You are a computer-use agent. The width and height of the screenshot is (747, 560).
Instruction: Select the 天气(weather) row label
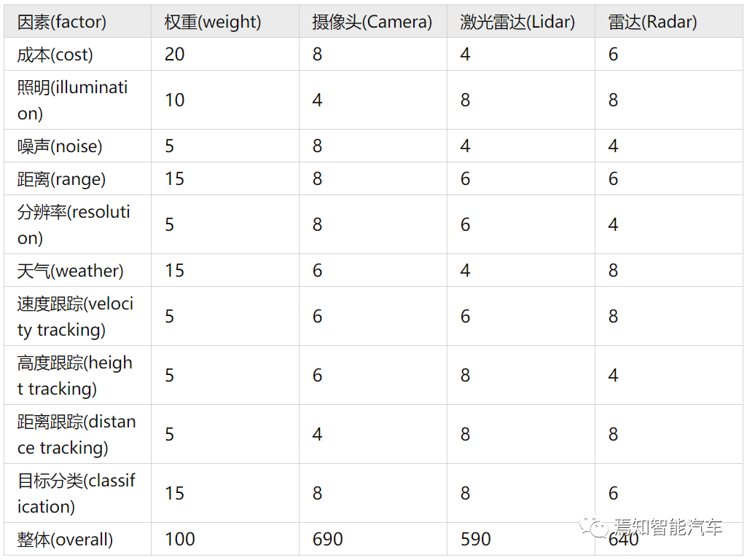point(71,270)
